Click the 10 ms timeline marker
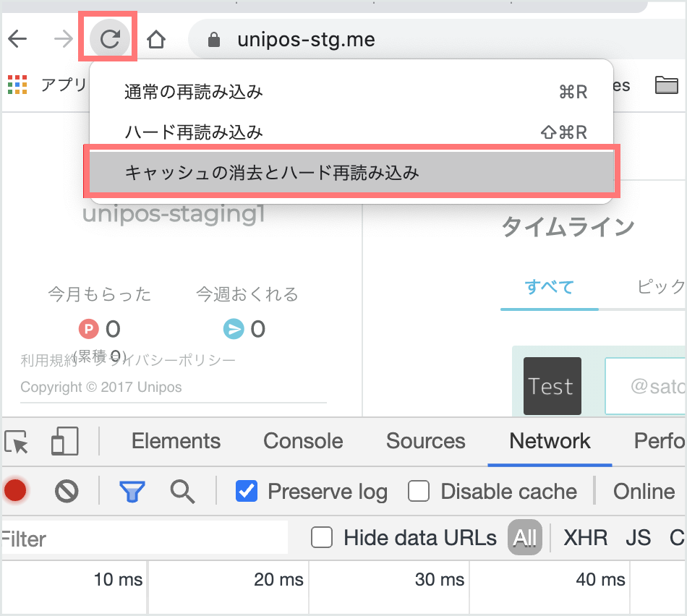This screenshot has width=687, height=616. pyautogui.click(x=118, y=580)
